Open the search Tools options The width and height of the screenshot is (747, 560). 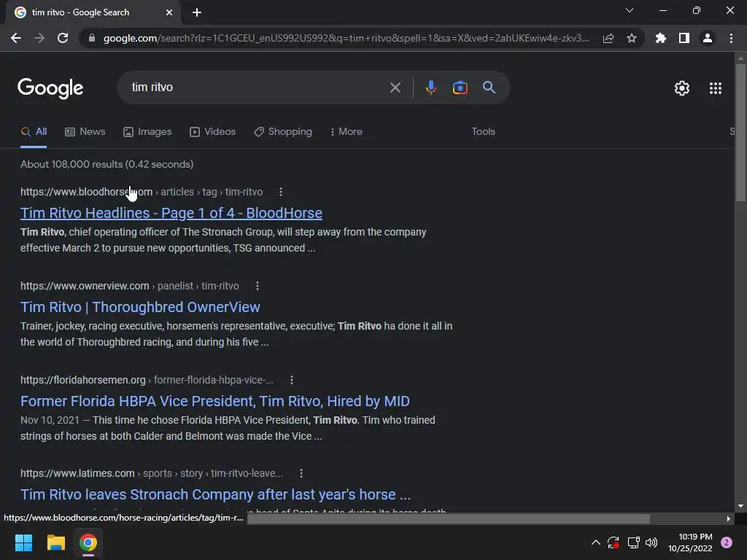click(x=483, y=132)
